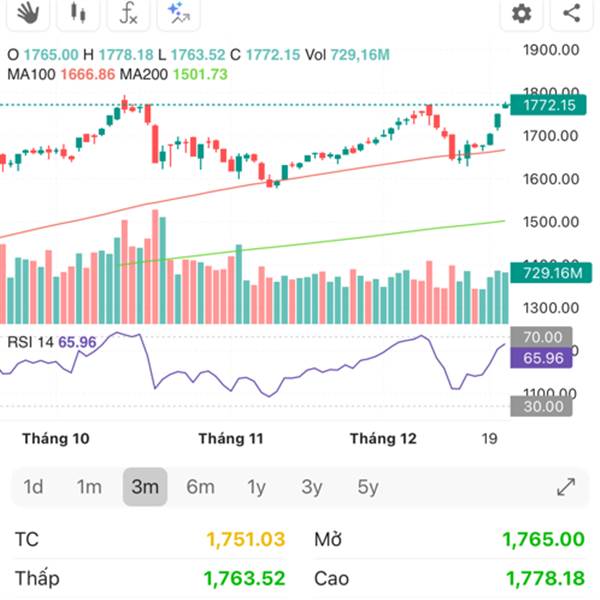Click the current price tag 1772.15

pyautogui.click(x=542, y=106)
